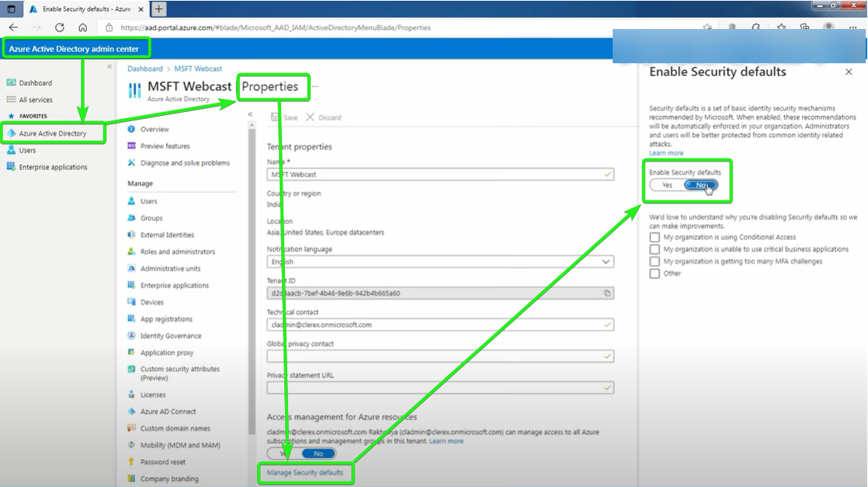Select Roles and administrators menu item
Screen dimensions: 868x487
click(x=178, y=252)
